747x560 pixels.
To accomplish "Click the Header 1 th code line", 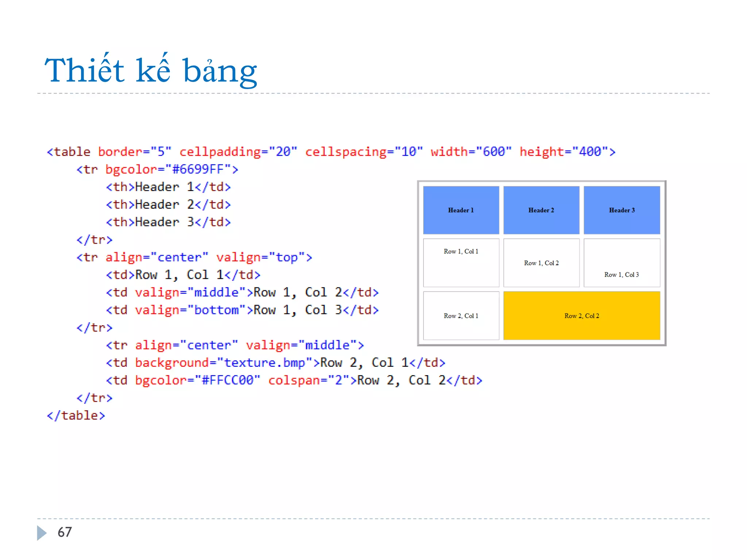I will point(168,187).
